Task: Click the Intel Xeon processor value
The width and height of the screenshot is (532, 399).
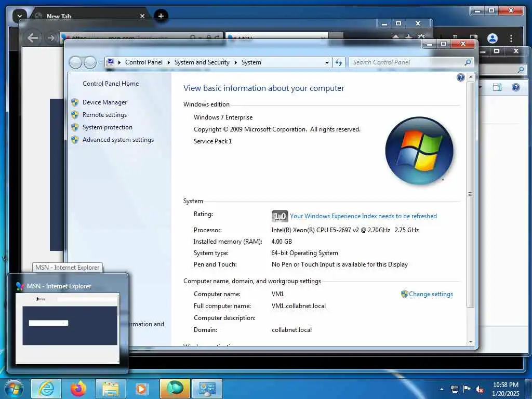Action: 345,230
